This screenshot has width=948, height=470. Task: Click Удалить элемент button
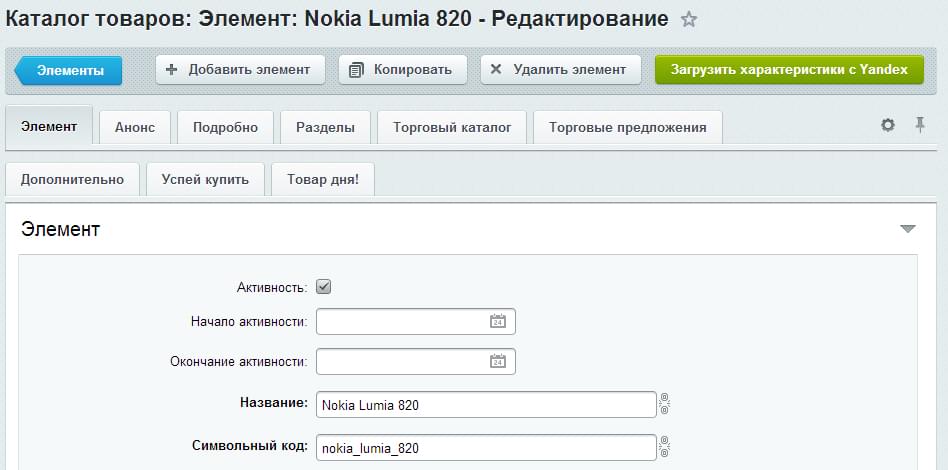[x=560, y=70]
